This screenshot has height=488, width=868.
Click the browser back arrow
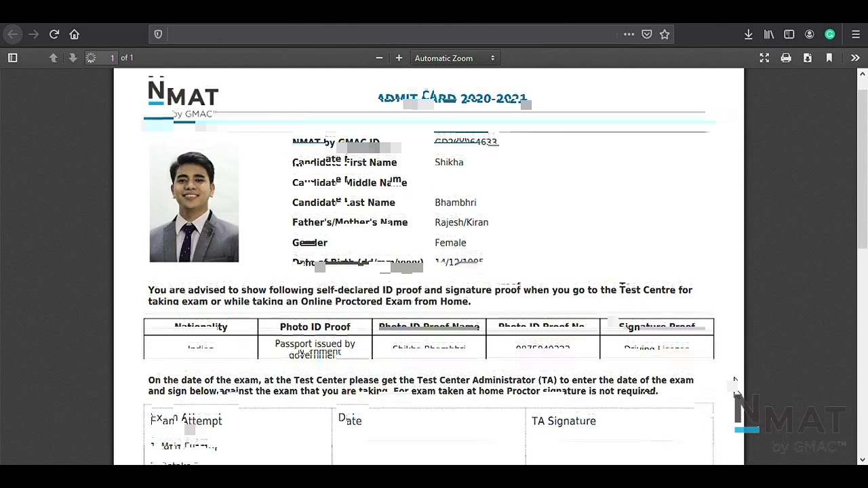[13, 34]
